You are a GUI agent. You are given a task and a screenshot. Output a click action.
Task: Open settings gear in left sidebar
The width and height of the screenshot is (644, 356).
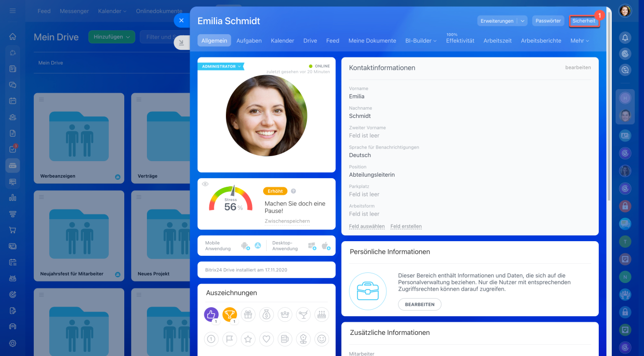click(13, 343)
